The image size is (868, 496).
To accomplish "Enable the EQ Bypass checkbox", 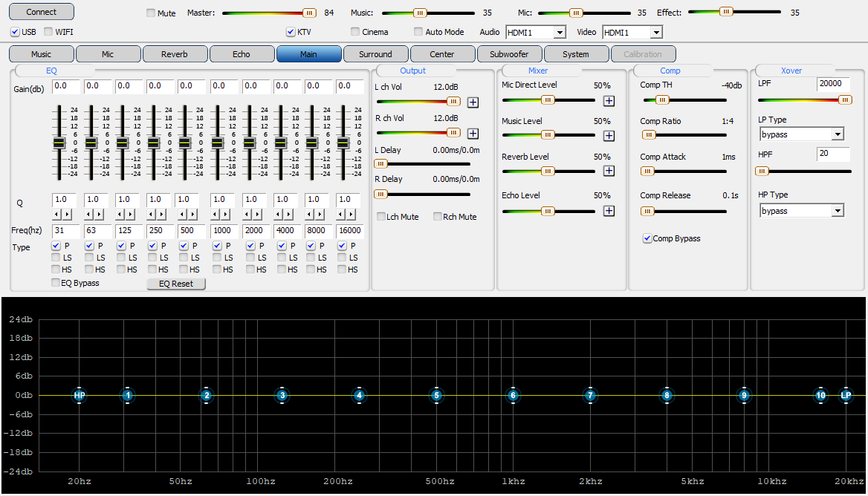I will pos(56,283).
